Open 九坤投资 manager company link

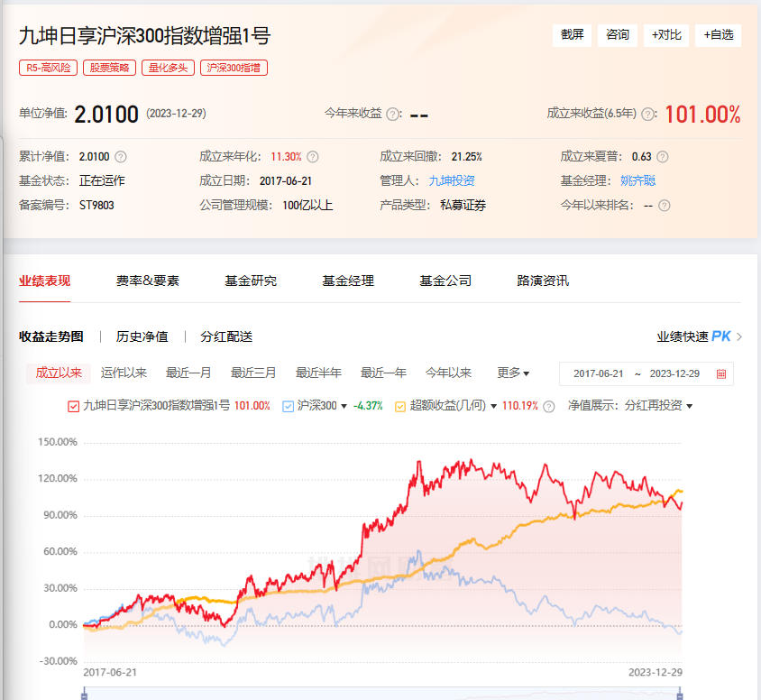[452, 180]
